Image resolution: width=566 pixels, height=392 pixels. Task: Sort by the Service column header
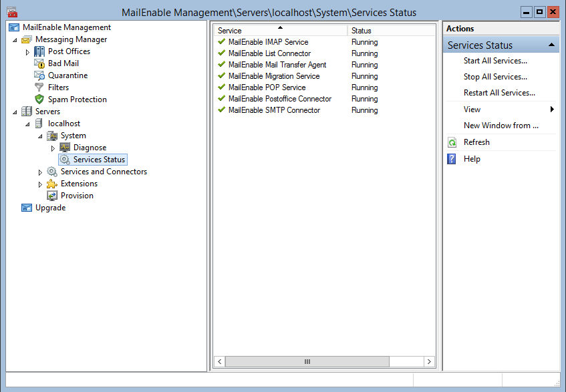coord(281,30)
